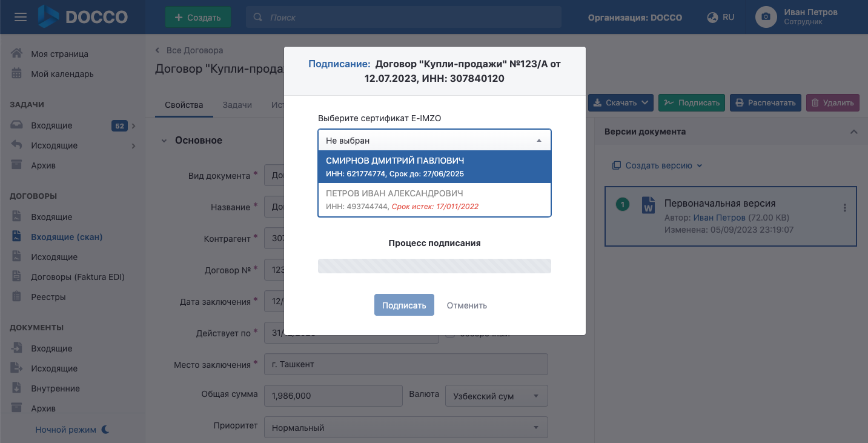Click the DOCCO logo

pyautogui.click(x=83, y=17)
